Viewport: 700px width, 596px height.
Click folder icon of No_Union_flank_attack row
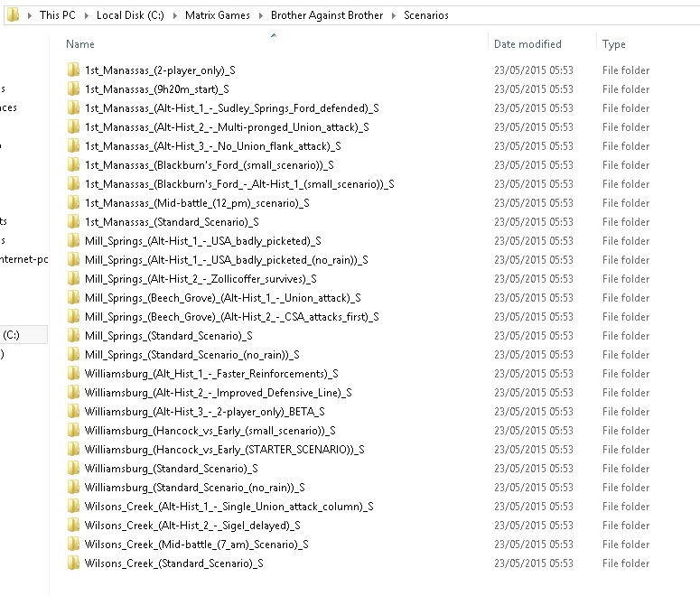74,146
